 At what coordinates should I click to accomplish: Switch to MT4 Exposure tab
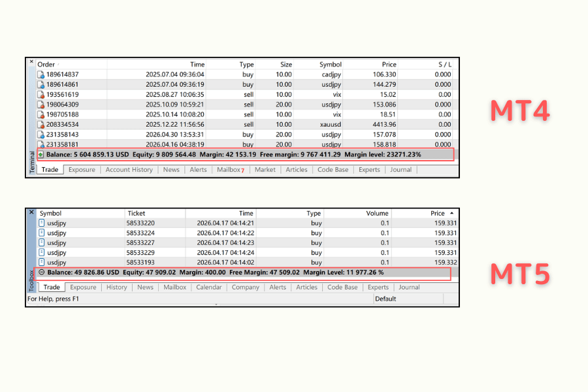tap(82, 170)
